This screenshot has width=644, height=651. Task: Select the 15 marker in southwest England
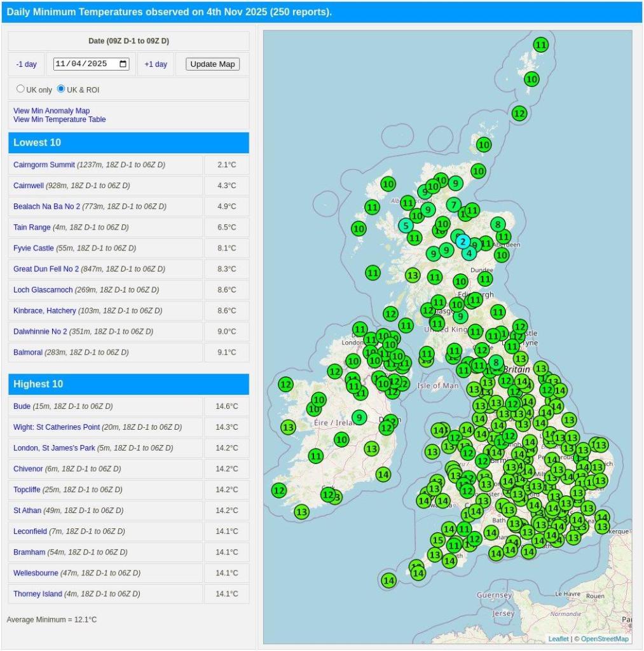tap(437, 540)
